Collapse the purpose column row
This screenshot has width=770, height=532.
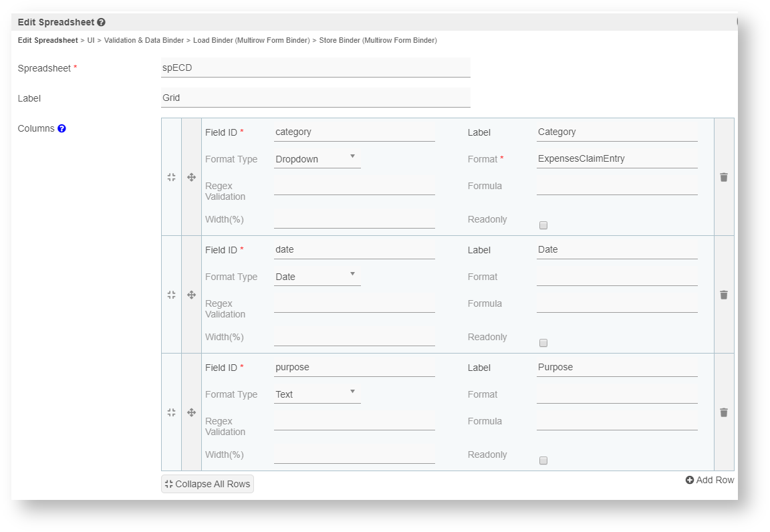pyautogui.click(x=171, y=412)
